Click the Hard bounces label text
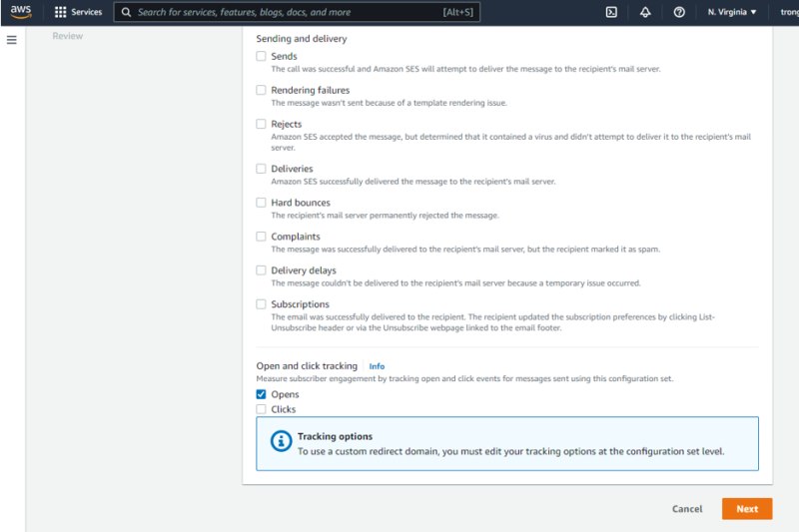 (301, 203)
